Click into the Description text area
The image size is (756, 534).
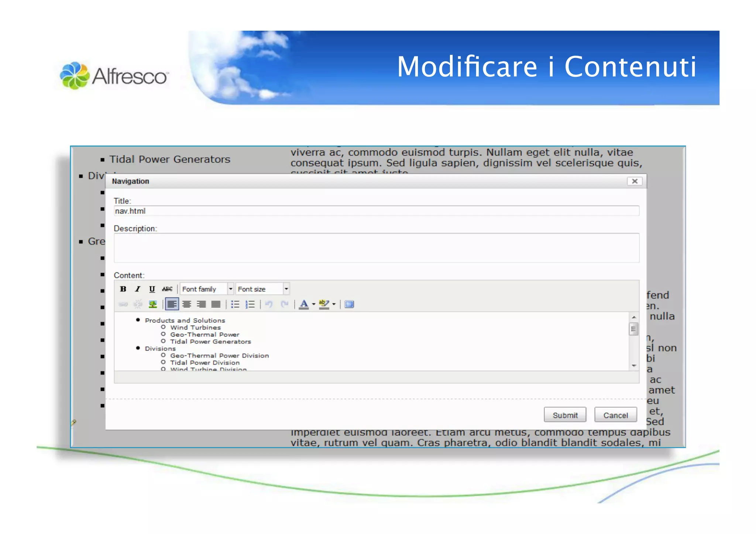[377, 248]
